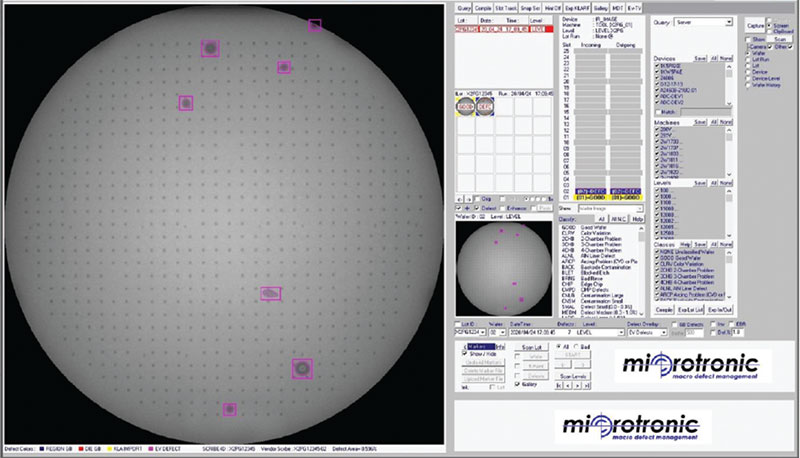Click the Devices list scrollbar
The image size is (800, 458).
click(729, 84)
